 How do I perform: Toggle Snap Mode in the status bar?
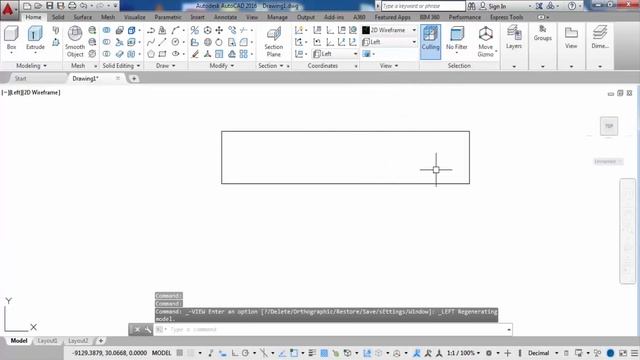191,353
